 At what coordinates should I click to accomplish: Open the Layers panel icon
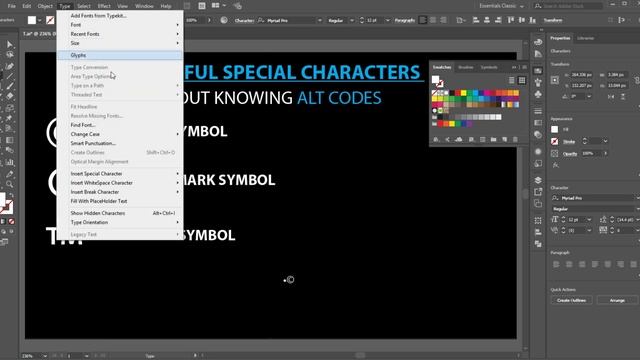(x=538, y=180)
